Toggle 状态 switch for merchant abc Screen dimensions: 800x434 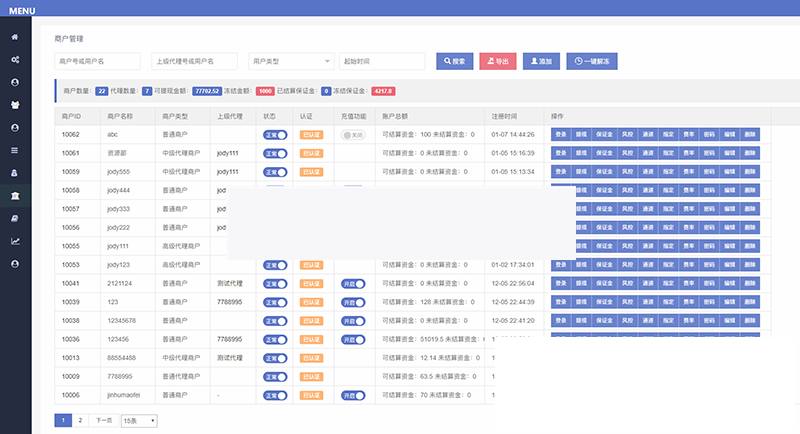[x=275, y=134]
